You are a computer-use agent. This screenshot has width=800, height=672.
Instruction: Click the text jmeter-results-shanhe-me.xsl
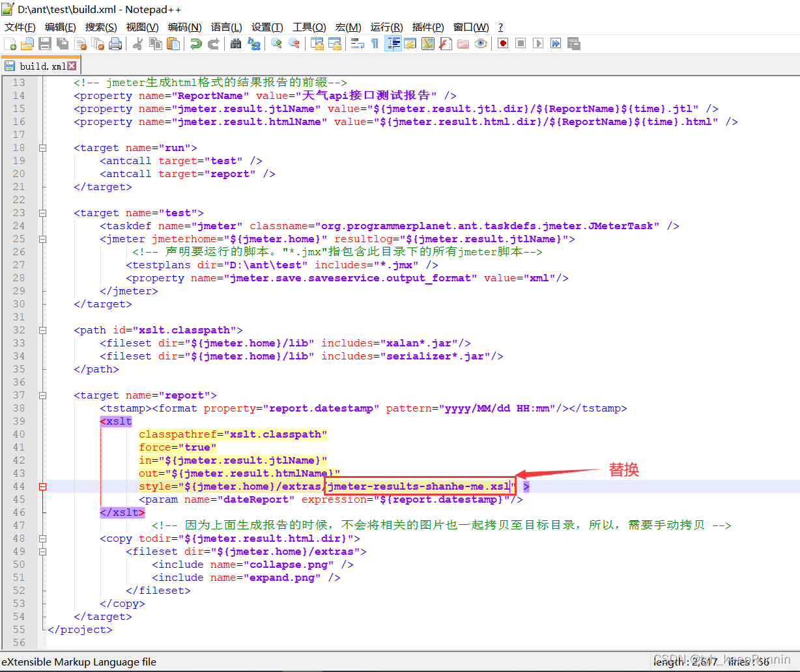tap(419, 486)
